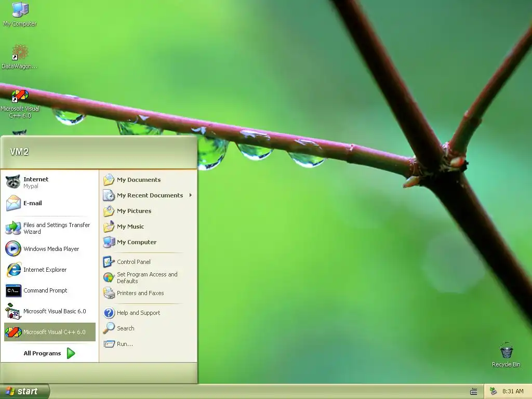Click the Control Panel icon

(109, 262)
